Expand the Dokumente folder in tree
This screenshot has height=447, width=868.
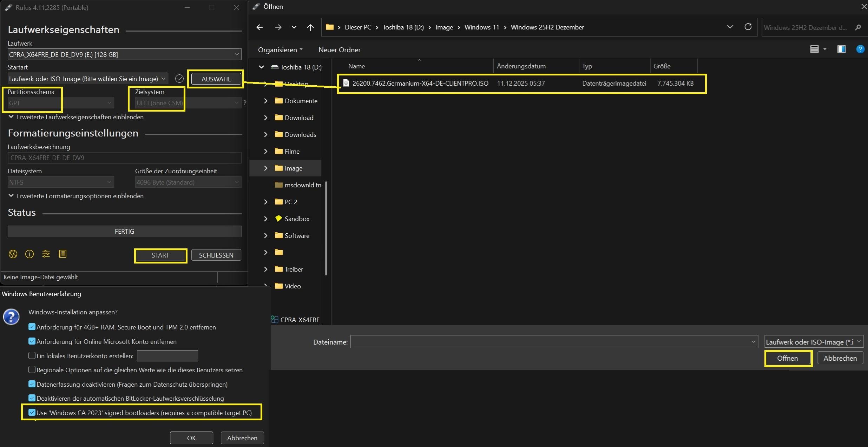tap(266, 101)
